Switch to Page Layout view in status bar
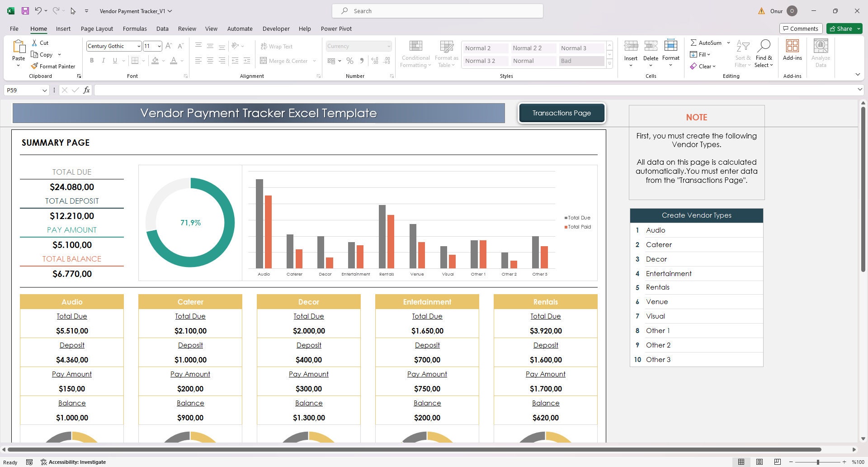Image resolution: width=868 pixels, height=467 pixels. [759, 462]
